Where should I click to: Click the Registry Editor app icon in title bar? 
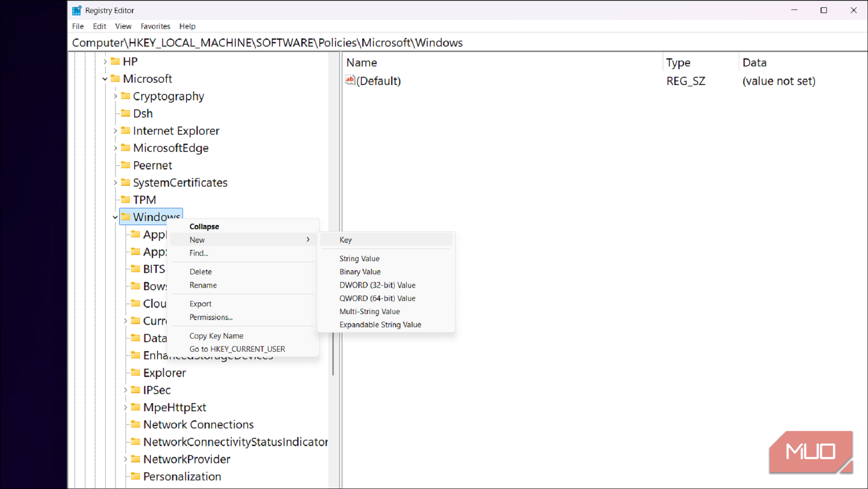pyautogui.click(x=77, y=10)
